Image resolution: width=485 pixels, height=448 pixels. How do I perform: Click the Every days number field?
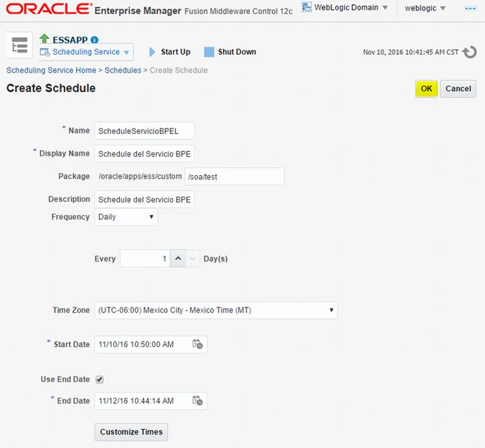click(145, 258)
